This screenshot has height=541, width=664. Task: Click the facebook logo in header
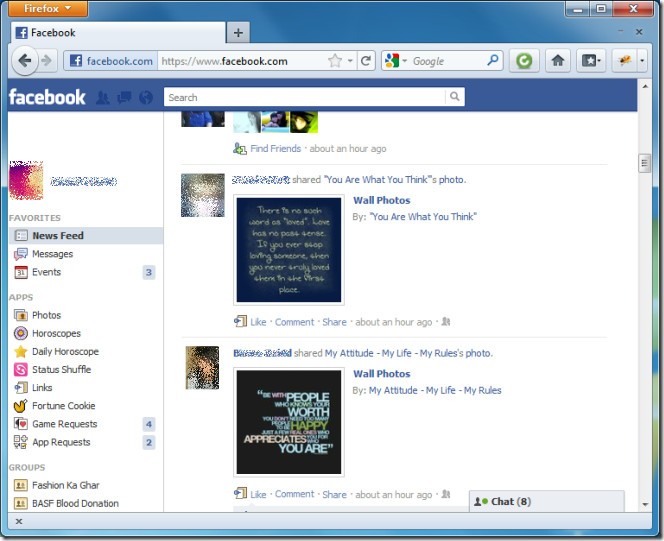click(x=47, y=97)
